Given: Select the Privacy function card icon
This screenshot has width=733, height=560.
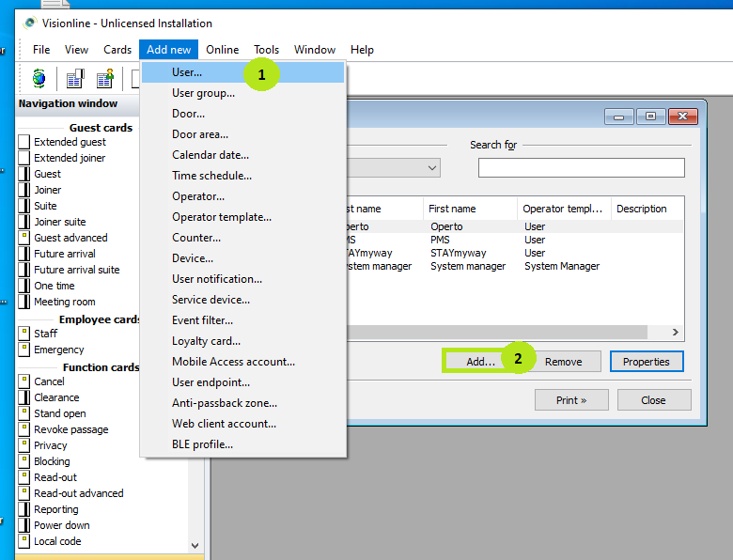Looking at the screenshot, I should point(24,445).
